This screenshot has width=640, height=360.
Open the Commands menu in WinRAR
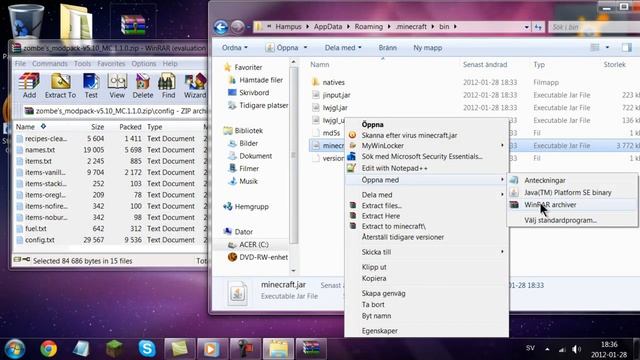click(50, 64)
